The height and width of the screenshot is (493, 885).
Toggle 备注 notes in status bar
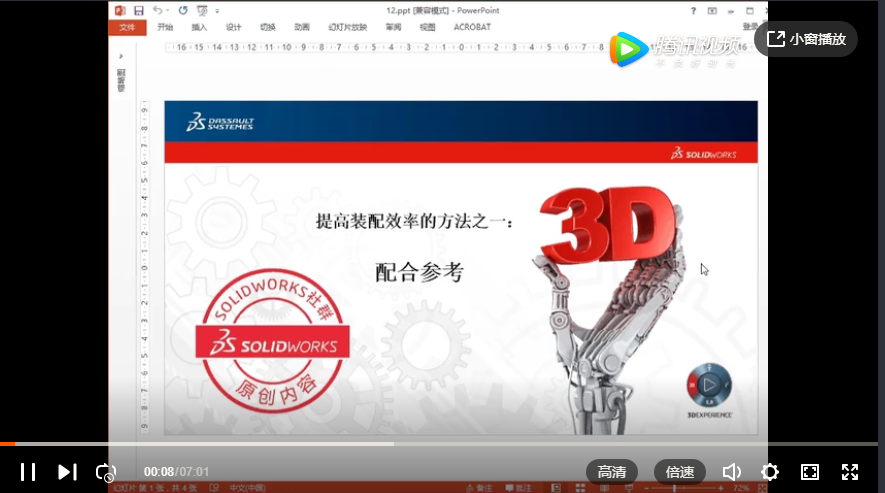(x=480, y=488)
